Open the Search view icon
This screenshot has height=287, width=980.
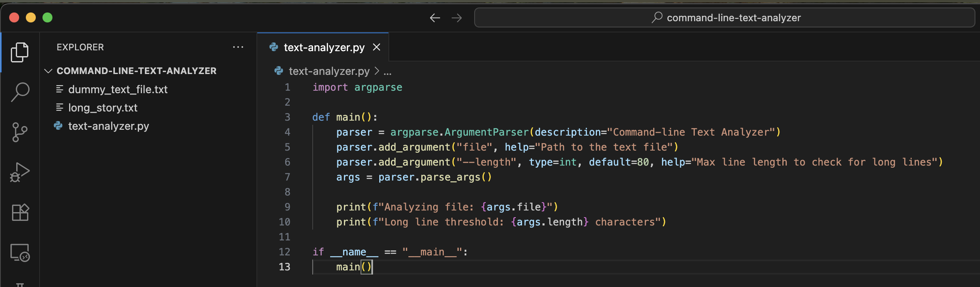(20, 92)
